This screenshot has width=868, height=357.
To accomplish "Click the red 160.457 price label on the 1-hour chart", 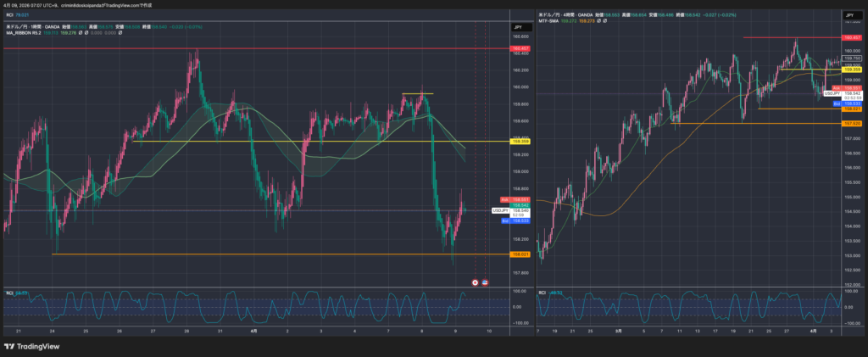I will pyautogui.click(x=520, y=49).
